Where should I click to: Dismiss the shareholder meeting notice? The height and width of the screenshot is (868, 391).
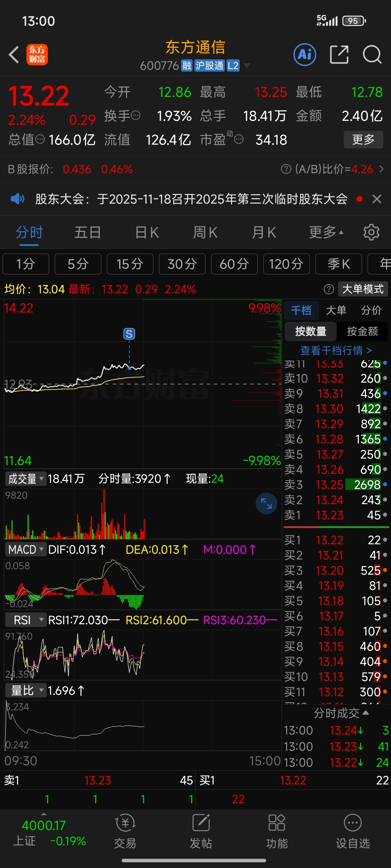click(x=377, y=199)
